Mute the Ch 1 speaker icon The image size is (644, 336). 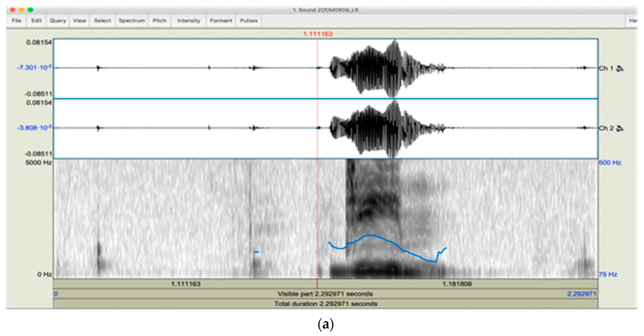click(x=620, y=68)
